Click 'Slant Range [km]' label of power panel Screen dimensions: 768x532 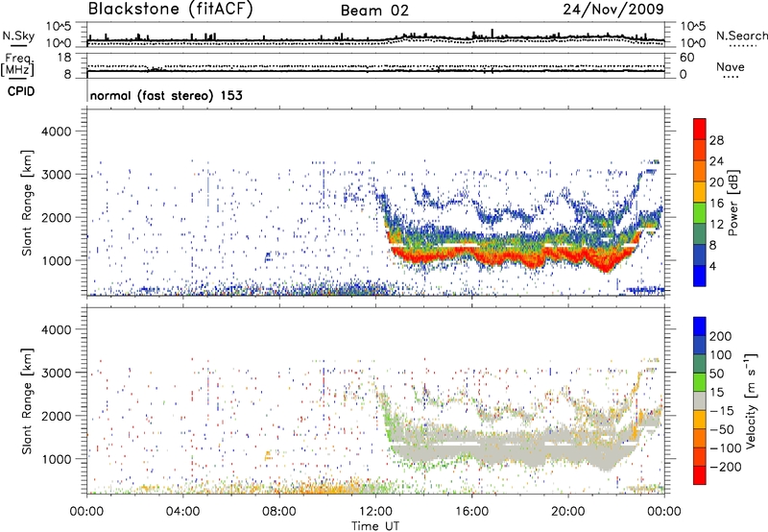pos(27,203)
